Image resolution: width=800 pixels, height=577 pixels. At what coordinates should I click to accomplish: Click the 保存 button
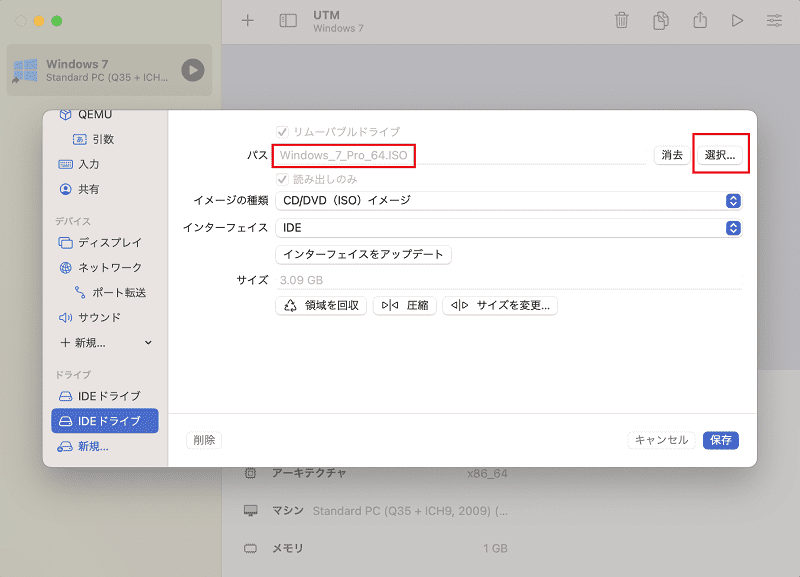(x=720, y=440)
